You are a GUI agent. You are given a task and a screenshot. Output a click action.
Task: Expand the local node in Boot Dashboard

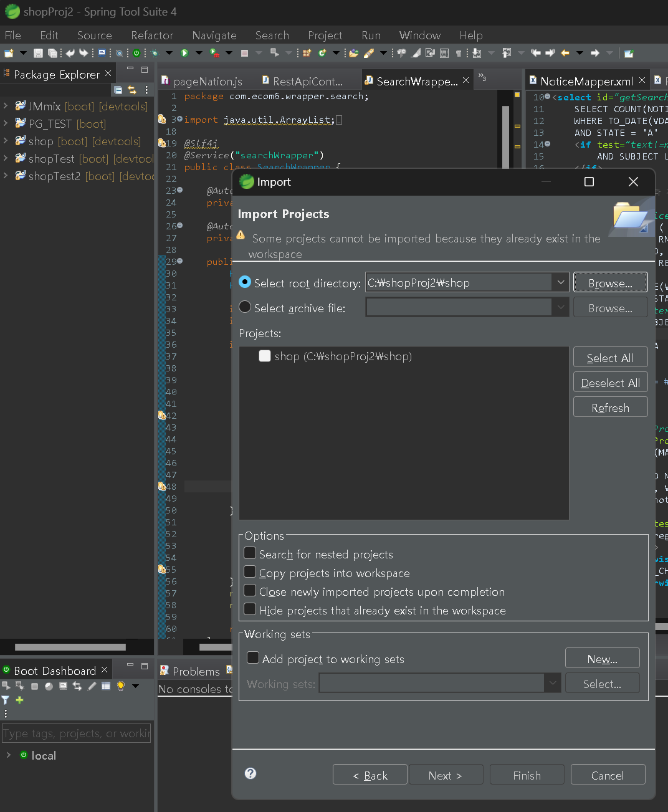pyautogui.click(x=8, y=755)
